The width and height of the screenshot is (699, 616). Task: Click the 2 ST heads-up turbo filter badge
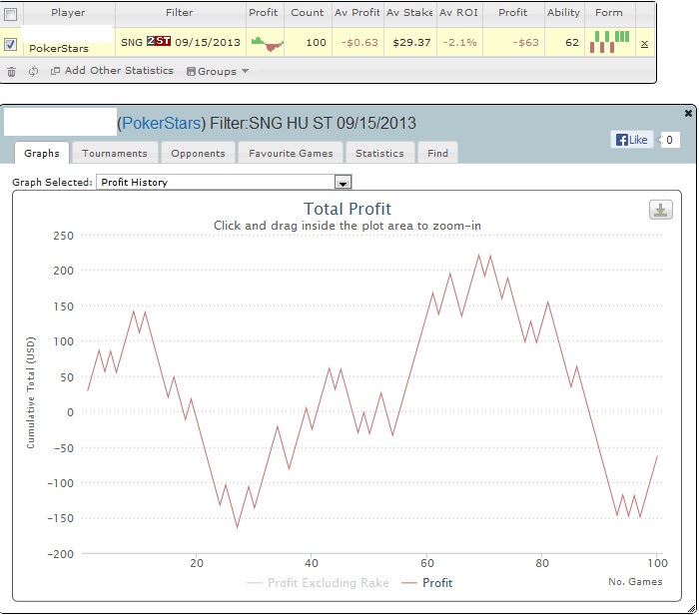coord(159,42)
